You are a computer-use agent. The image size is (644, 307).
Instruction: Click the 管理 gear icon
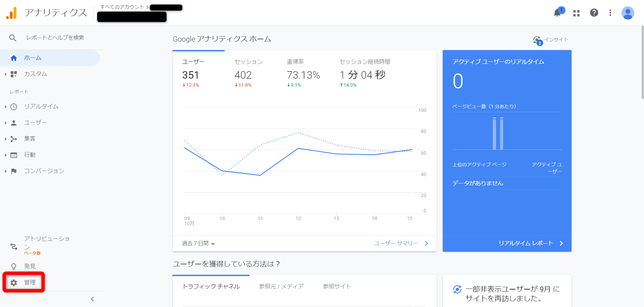coord(14,283)
